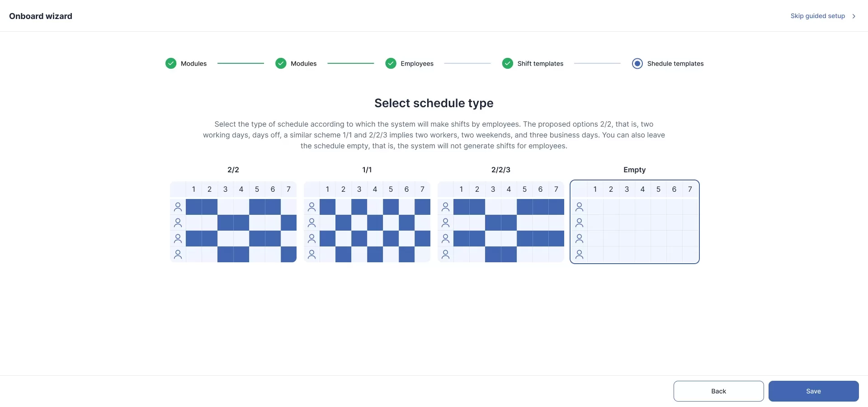The image size is (868, 407).
Task: Click second employee icon in 2/2/3 schedule
Action: click(445, 223)
